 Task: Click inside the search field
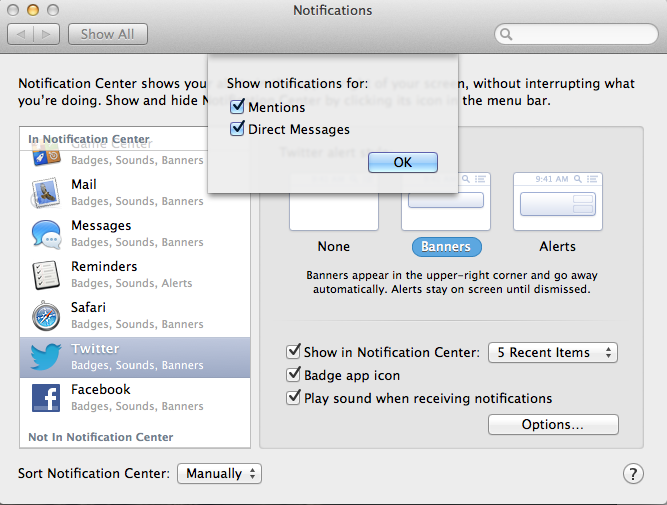coord(576,34)
